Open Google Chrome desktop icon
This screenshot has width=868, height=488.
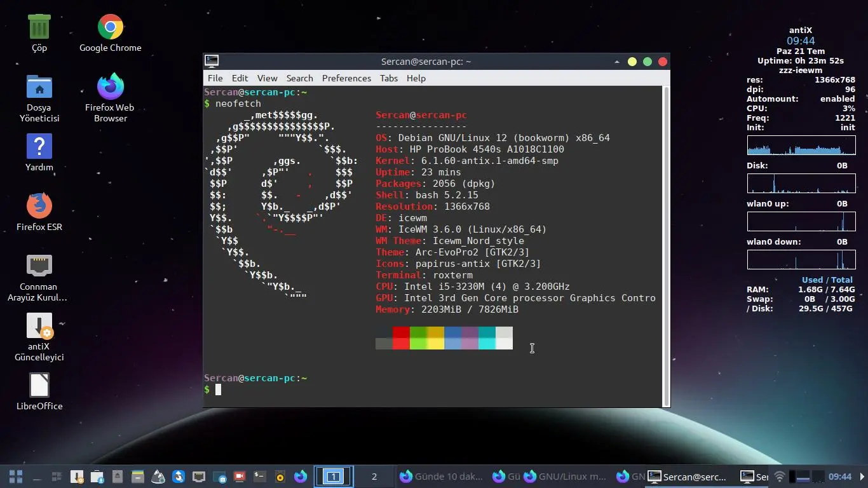click(110, 33)
